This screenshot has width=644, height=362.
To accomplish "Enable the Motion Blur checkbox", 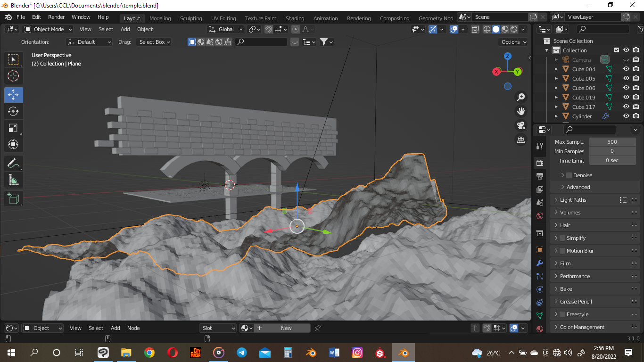I will (x=562, y=250).
